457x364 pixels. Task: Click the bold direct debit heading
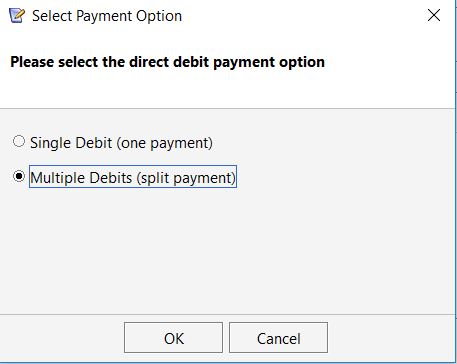tap(167, 62)
